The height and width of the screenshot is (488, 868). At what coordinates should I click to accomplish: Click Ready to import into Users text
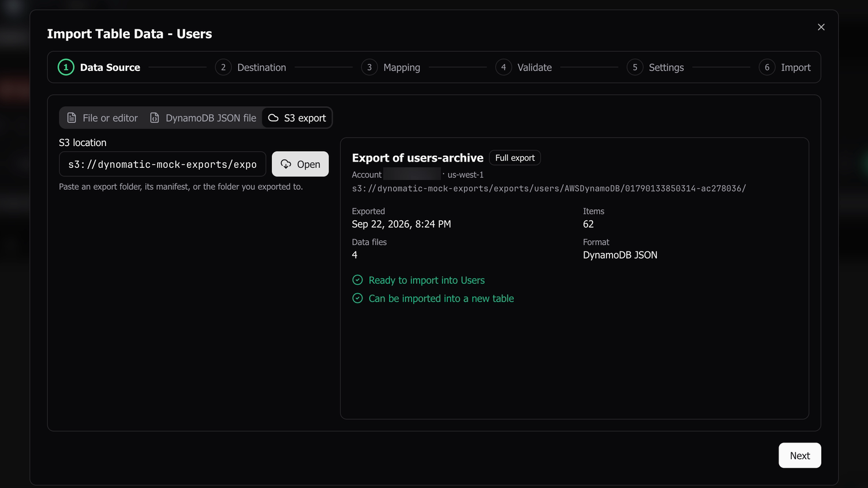[426, 280]
